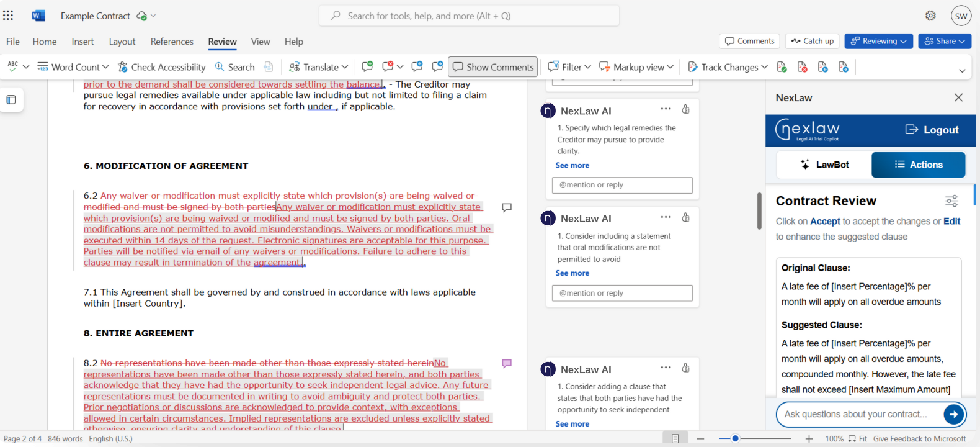Open more options on the oral modifications comment
980x447 pixels.
pyautogui.click(x=666, y=217)
